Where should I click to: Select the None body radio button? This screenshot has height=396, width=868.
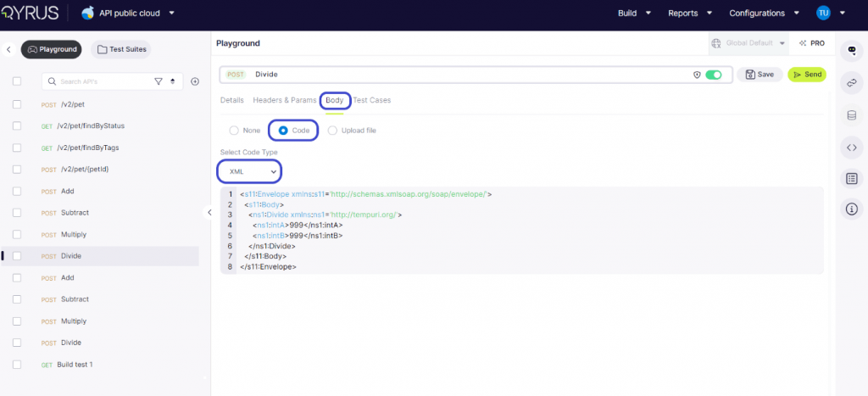pos(234,131)
